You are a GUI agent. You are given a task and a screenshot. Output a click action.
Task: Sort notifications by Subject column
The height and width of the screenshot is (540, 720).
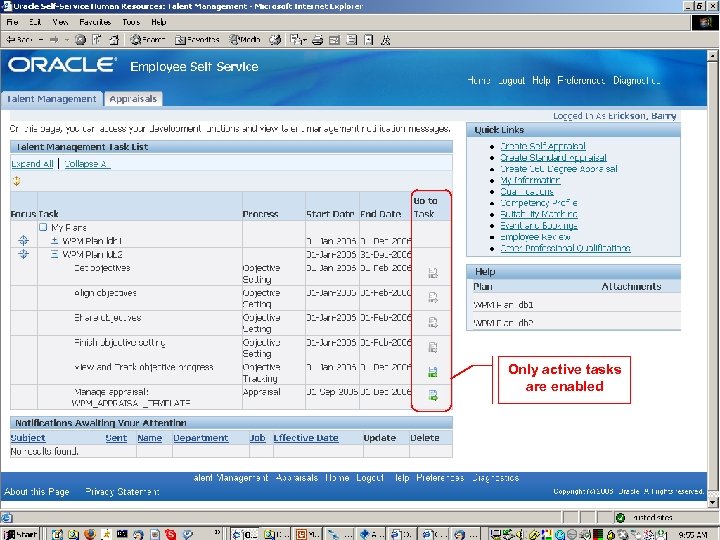click(x=28, y=438)
